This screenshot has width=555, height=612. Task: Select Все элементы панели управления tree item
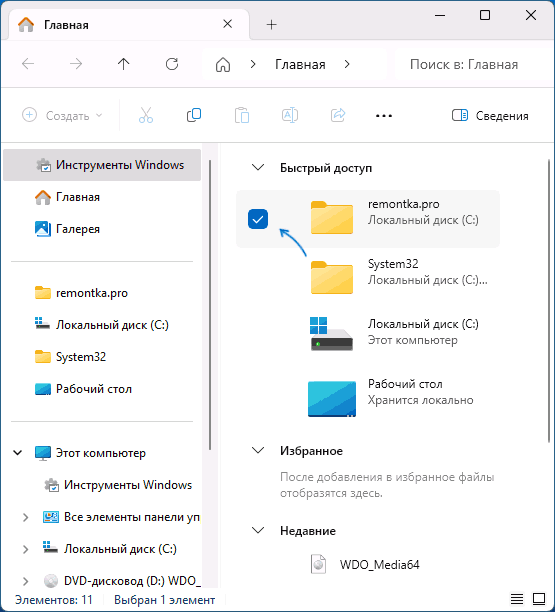(121, 517)
